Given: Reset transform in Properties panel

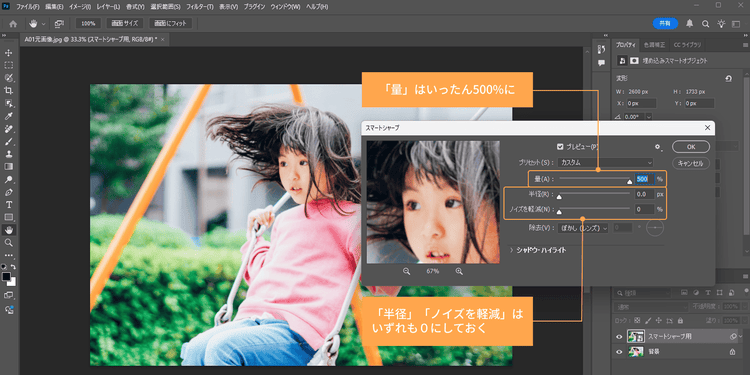Looking at the screenshot, I should [728, 78].
